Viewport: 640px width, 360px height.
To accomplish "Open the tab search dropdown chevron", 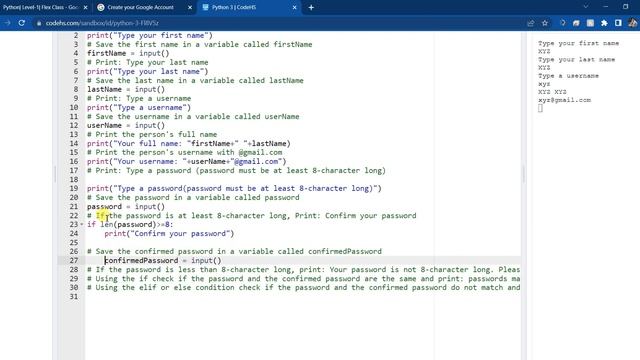I will coord(586,7).
